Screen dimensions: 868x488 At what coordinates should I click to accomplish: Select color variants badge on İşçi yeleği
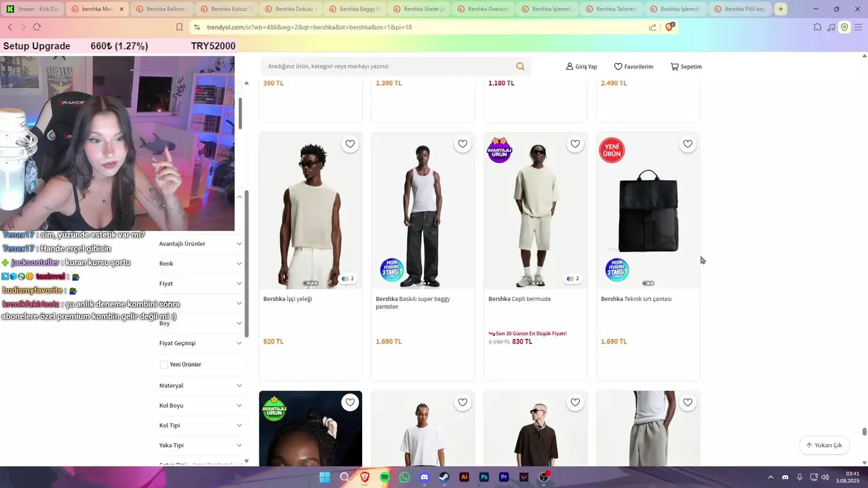[x=348, y=279]
